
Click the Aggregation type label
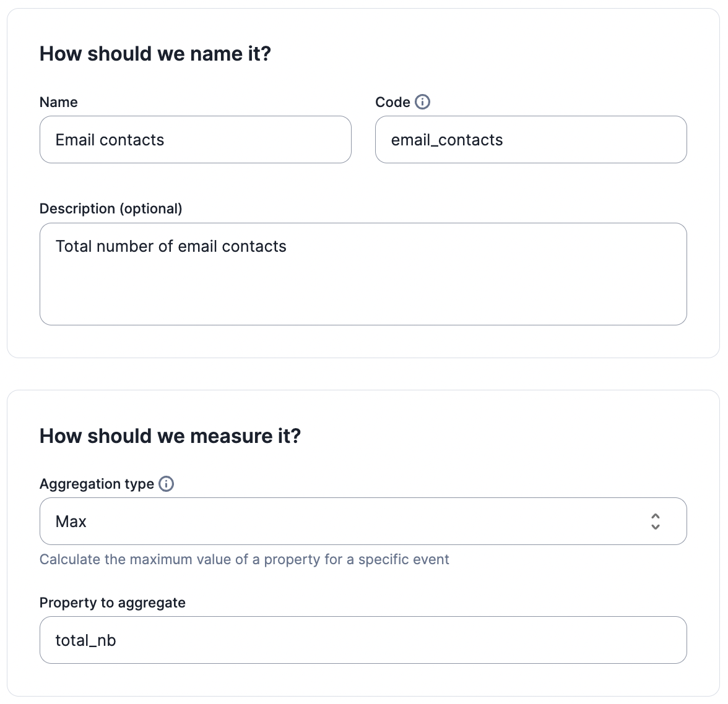click(97, 484)
